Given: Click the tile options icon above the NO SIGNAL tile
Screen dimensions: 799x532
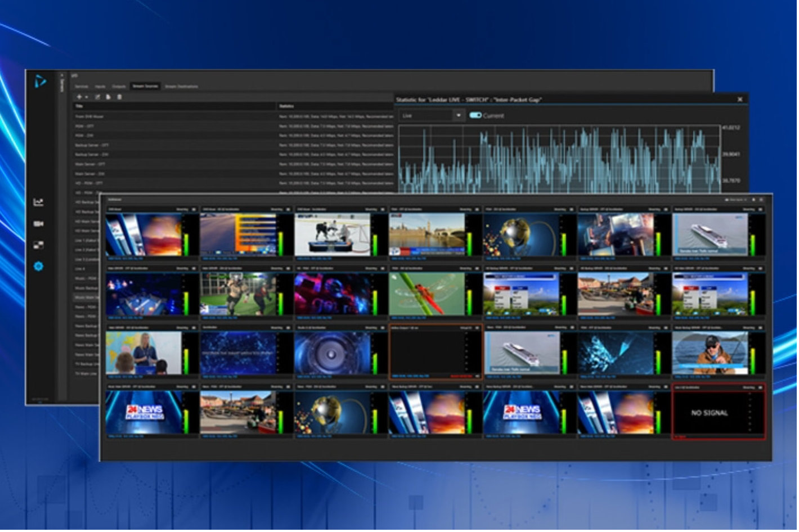Looking at the screenshot, I should [x=761, y=387].
